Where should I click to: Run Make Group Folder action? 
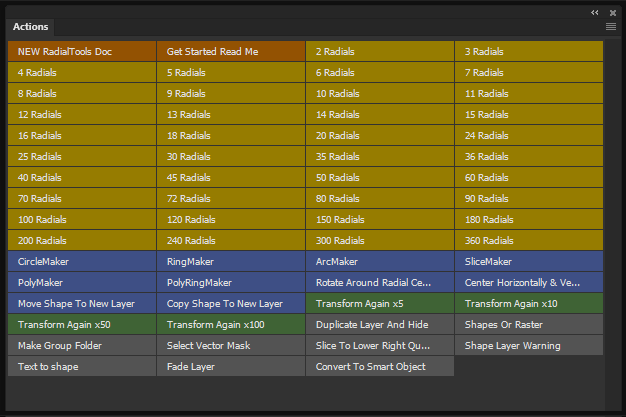pyautogui.click(x=82, y=346)
